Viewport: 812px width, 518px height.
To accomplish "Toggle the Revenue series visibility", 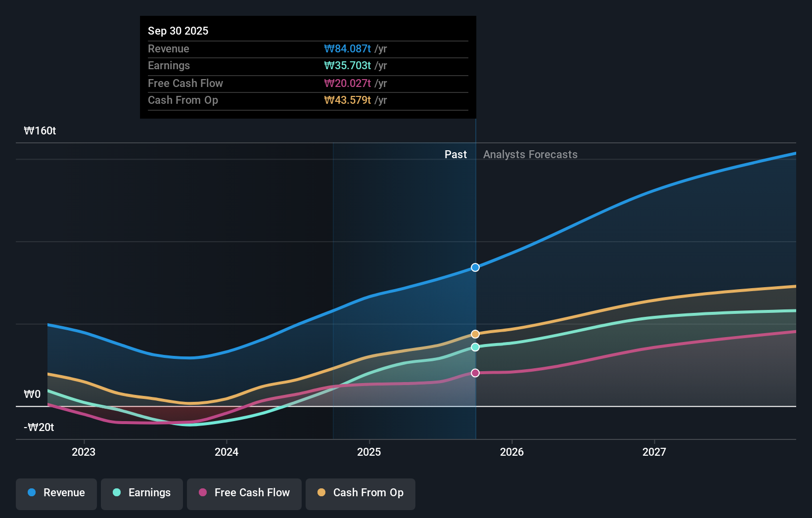I will point(56,493).
